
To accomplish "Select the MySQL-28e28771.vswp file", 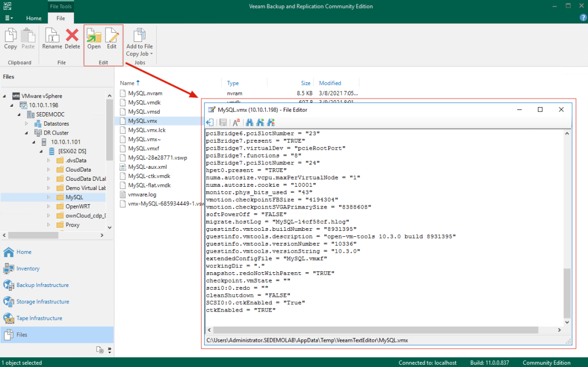I will click(157, 157).
